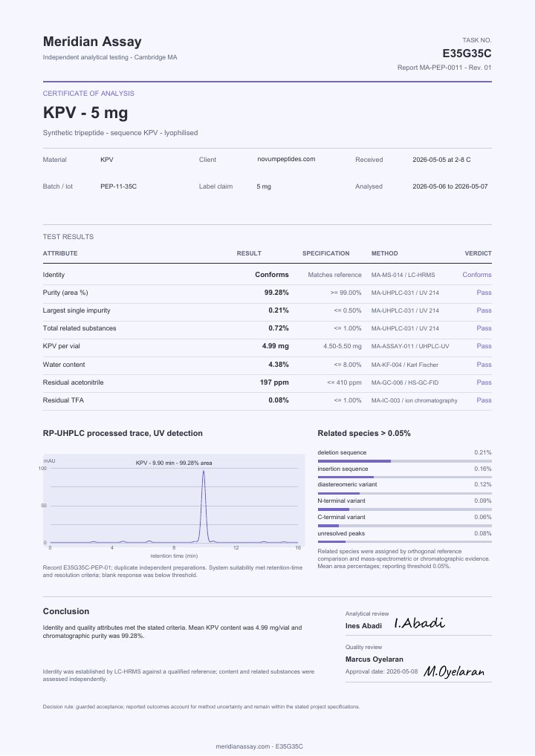The height and width of the screenshot is (756, 535).
Task: Click the VERDICT column header
Action: pos(478,253)
